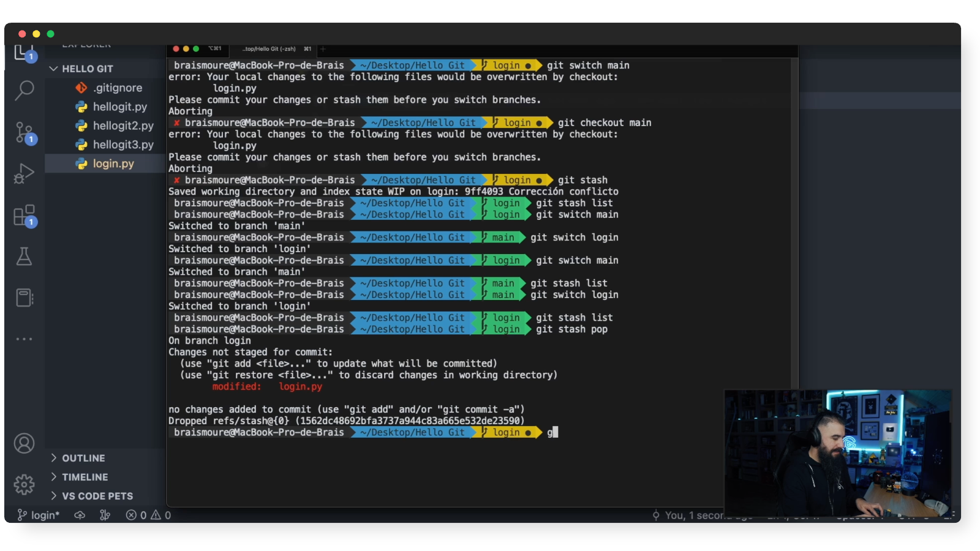Open the Extensions view

24,216
